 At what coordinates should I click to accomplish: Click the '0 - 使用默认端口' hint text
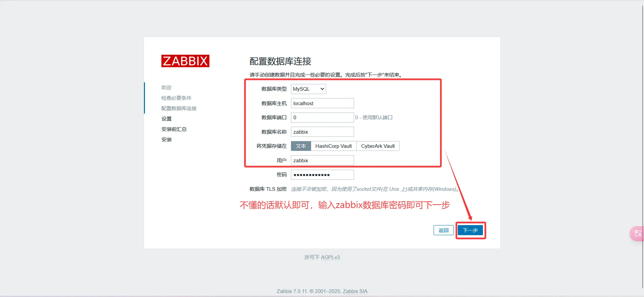[374, 118]
